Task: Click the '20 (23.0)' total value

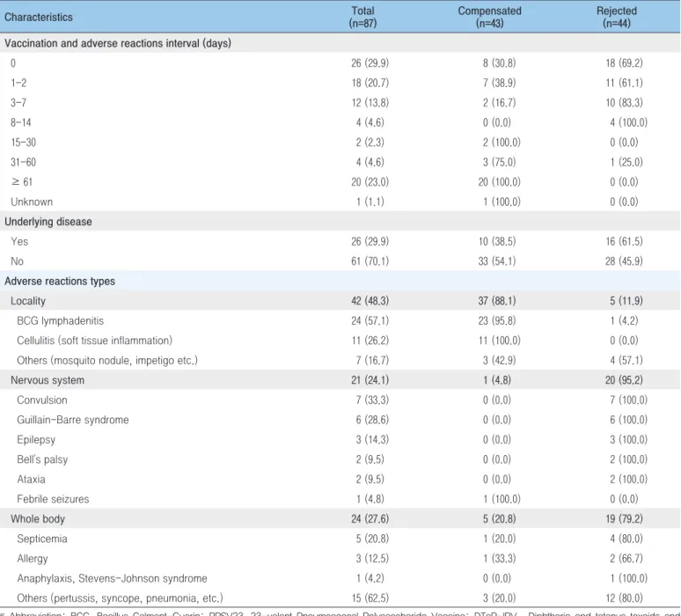Action: (370, 182)
